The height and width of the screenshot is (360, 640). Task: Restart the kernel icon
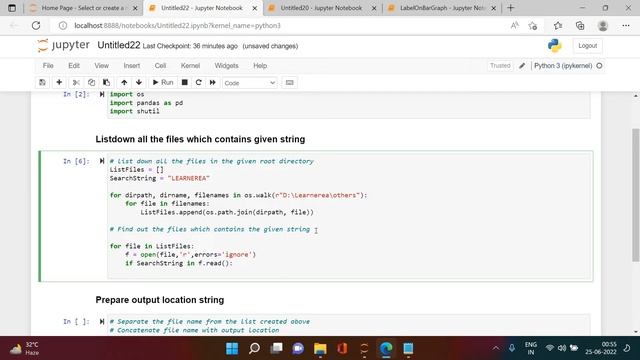tap(198, 82)
